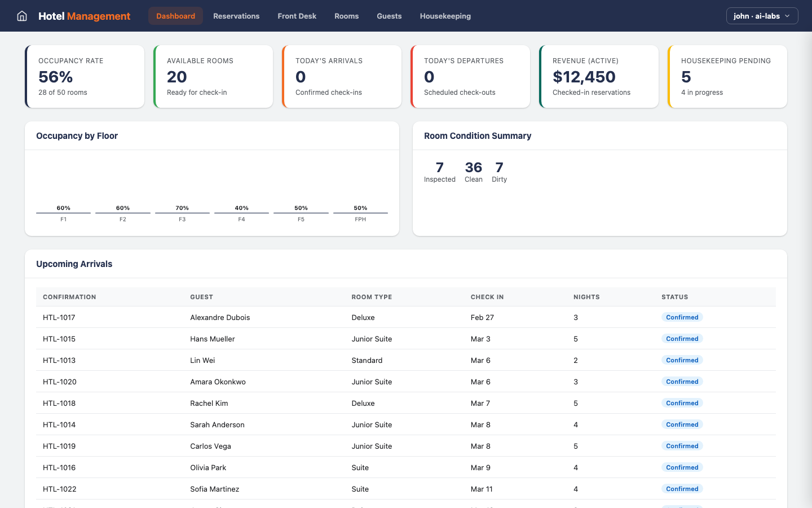The image size is (812, 508).
Task: Click the Confirmed badge for HTL-1017
Action: [682, 317]
